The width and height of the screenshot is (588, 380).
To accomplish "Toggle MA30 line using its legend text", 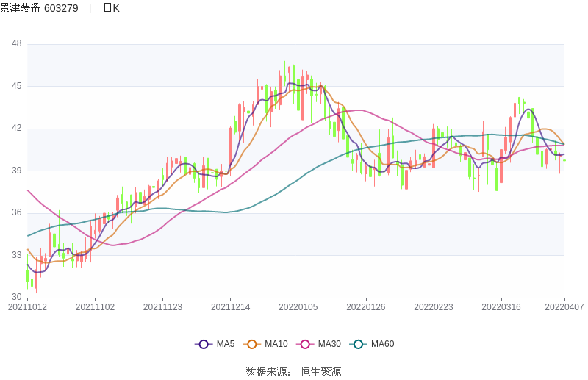I will [x=329, y=344].
